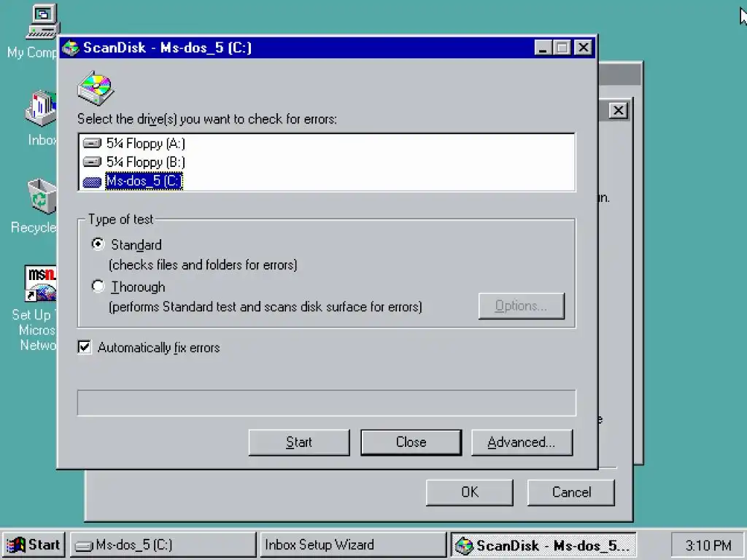Choose the Thorough test type
The image size is (747, 560).
pyautogui.click(x=98, y=286)
